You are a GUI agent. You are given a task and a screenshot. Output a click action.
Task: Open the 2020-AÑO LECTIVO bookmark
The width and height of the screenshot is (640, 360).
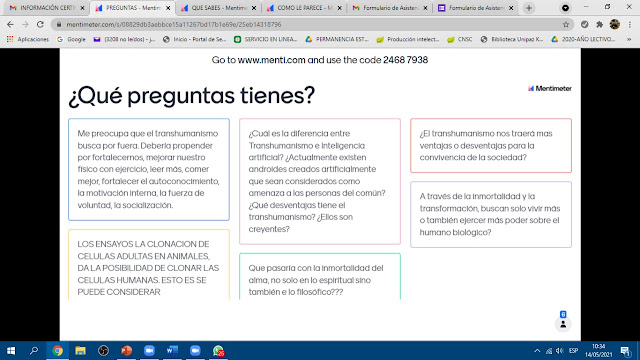[583, 39]
